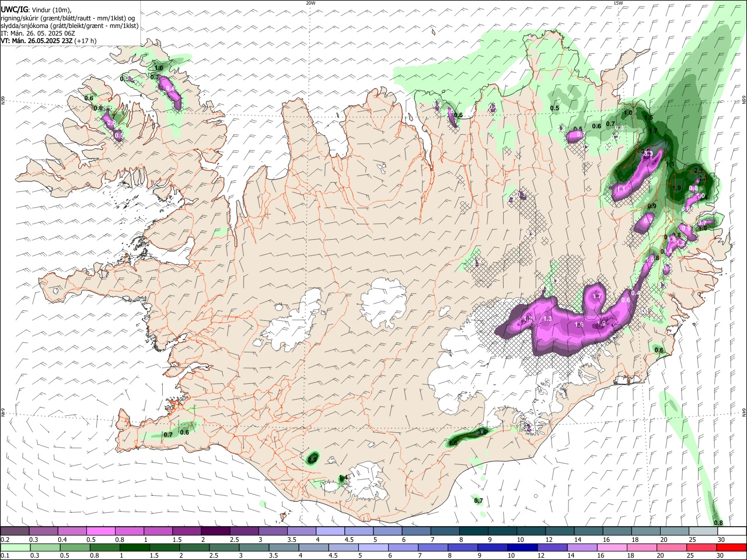Screen dimensions: 747x560
Task: Select the 25 swatch in lower legend row
Action: coord(702,548)
